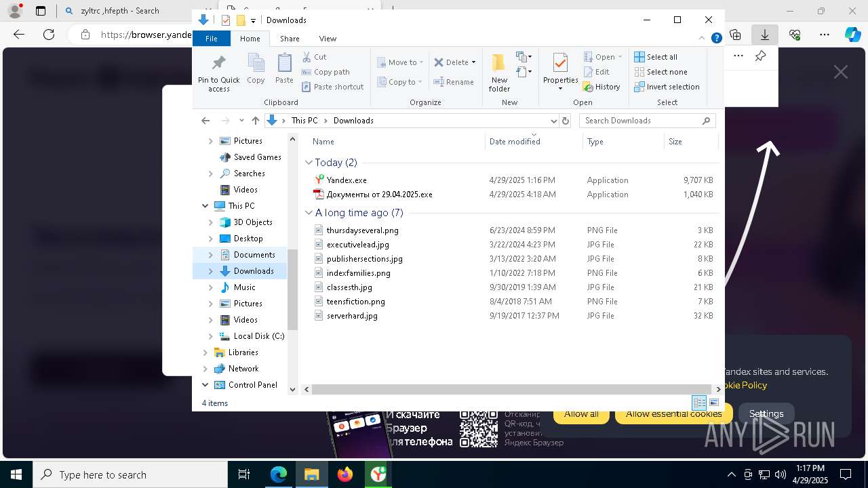The width and height of the screenshot is (868, 488).
Task: Click Pin to Quick access icon
Action: 218,73
